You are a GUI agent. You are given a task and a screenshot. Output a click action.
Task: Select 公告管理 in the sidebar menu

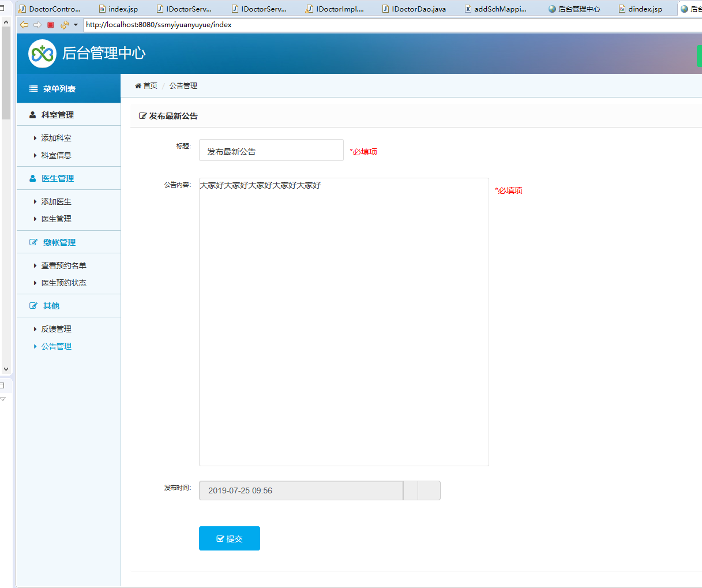coord(57,346)
